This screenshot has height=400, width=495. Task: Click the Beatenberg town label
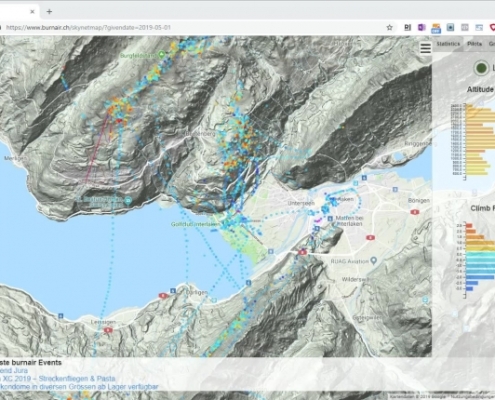click(200, 133)
